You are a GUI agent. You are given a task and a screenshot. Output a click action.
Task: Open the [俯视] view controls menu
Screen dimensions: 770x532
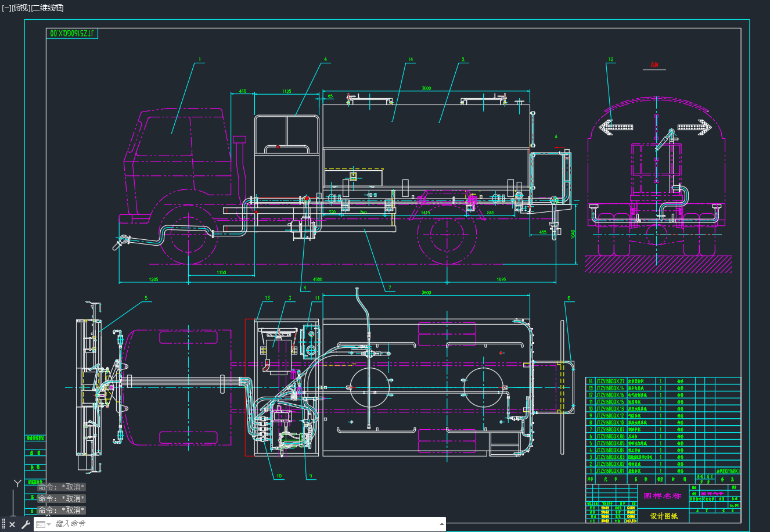[21, 8]
